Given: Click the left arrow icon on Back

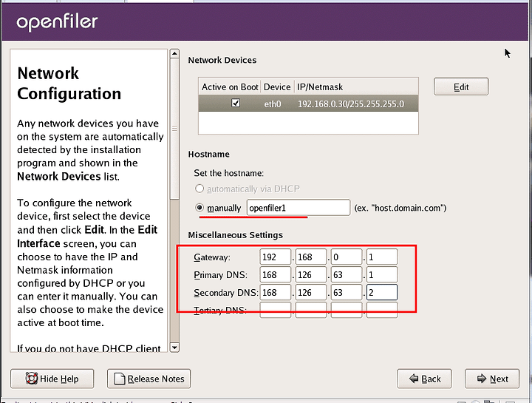Looking at the screenshot, I should 414,378.
